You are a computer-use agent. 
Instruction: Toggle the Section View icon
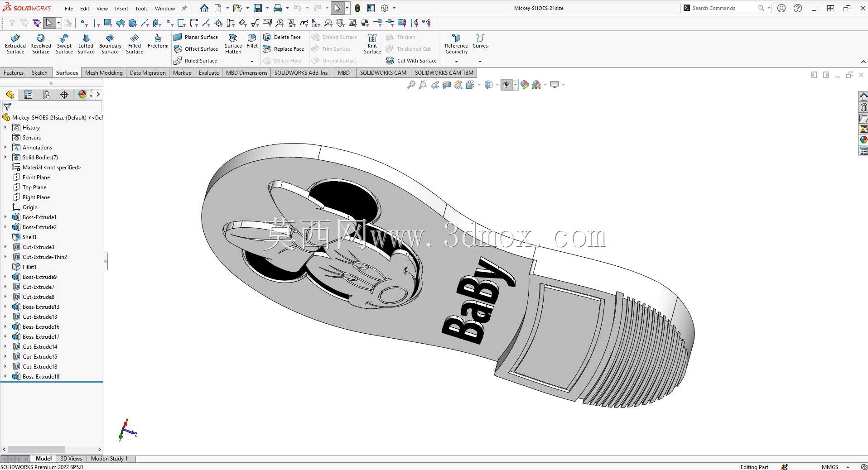tap(447, 85)
